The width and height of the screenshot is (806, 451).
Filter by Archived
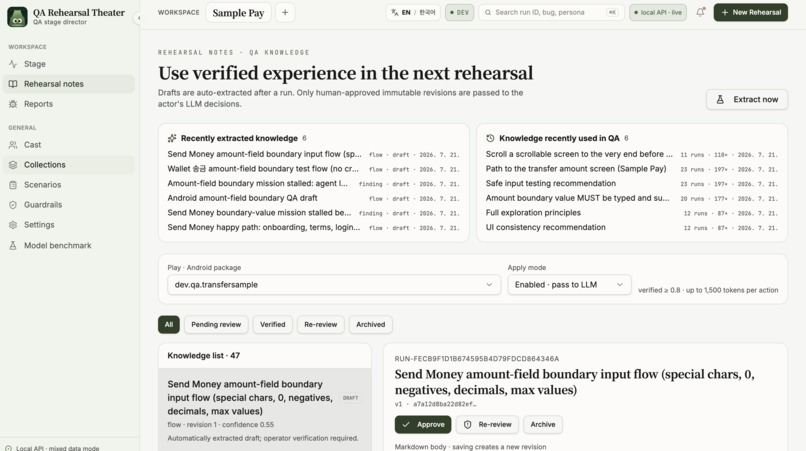pos(371,324)
